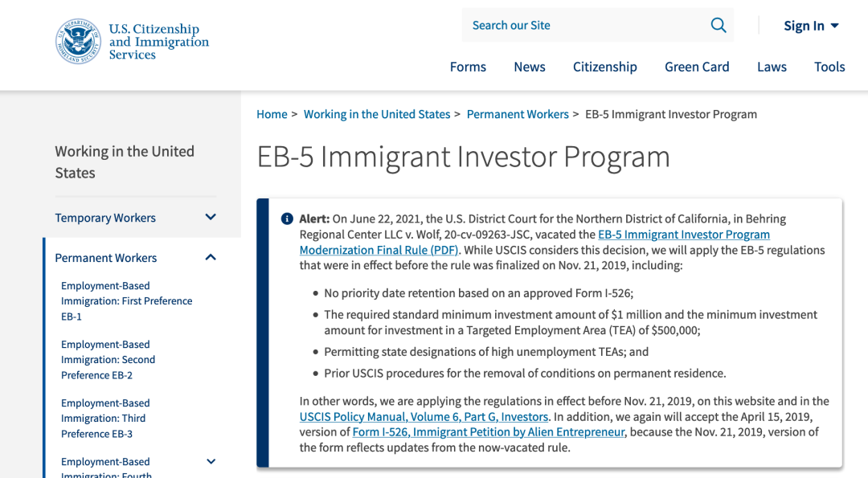Viewport: 868px width, 478px height.
Task: Select Employment-Based Immigration: Third Preference EB-3
Action: point(105,419)
